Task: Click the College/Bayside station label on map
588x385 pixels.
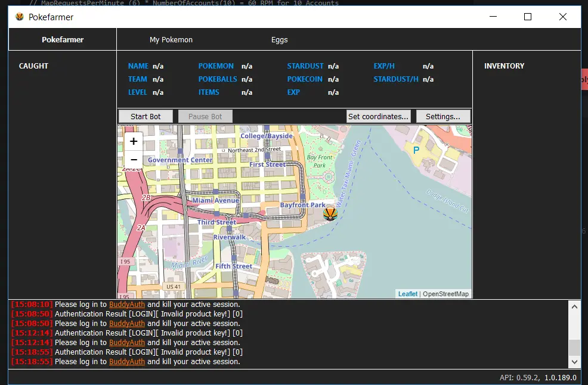Action: (x=266, y=136)
